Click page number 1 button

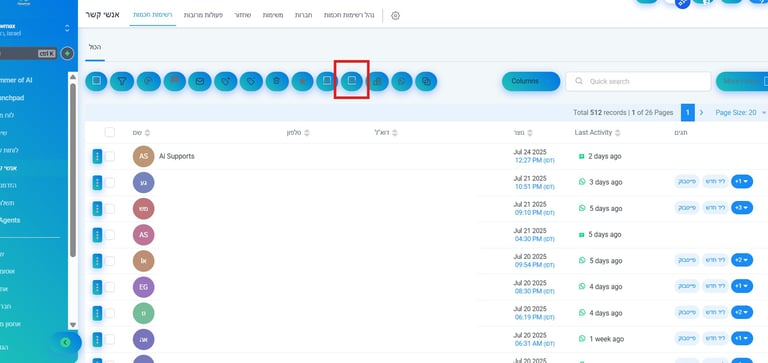pyautogui.click(x=688, y=113)
